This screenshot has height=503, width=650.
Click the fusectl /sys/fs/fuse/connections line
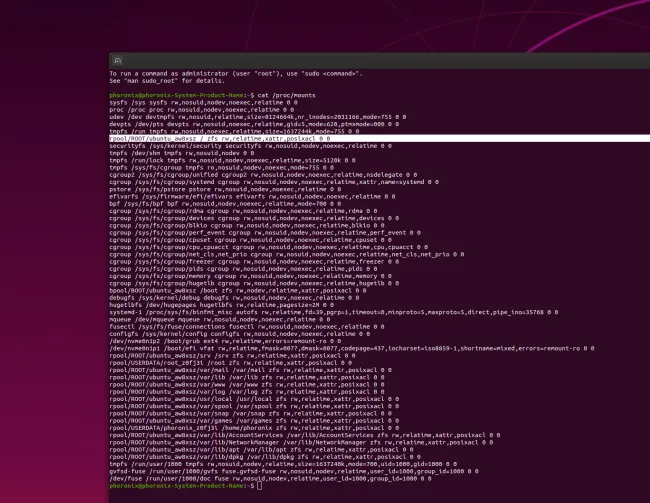[x=247, y=327]
